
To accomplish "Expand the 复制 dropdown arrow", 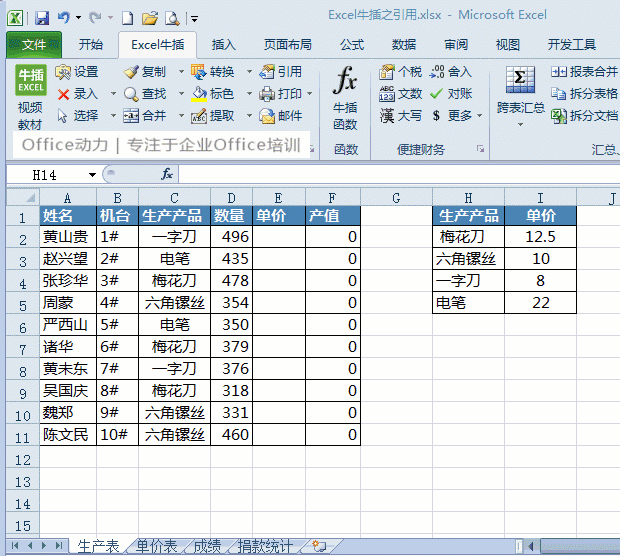I will (x=181, y=72).
